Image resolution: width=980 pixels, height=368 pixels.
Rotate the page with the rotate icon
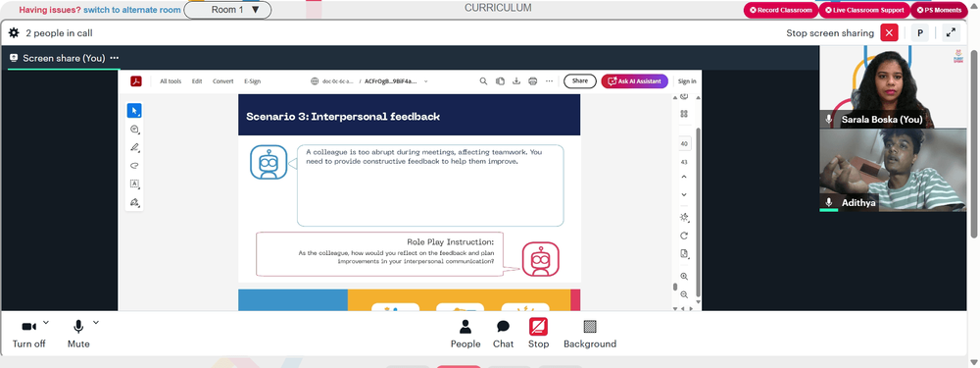click(x=684, y=236)
